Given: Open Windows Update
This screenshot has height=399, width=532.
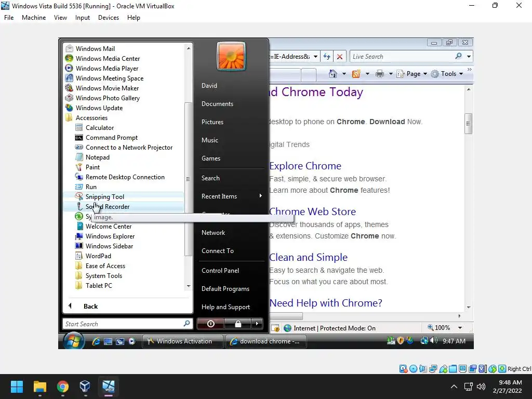Looking at the screenshot, I should pyautogui.click(x=99, y=108).
